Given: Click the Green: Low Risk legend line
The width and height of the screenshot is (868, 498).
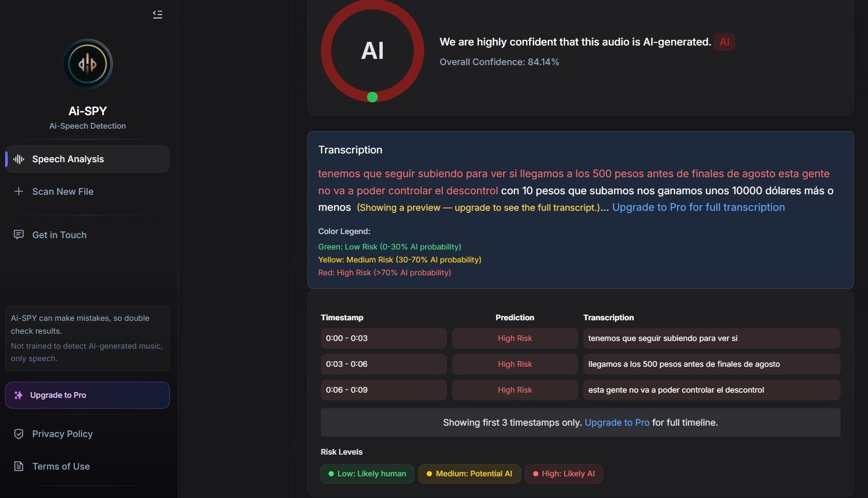Looking at the screenshot, I should pyautogui.click(x=390, y=247).
